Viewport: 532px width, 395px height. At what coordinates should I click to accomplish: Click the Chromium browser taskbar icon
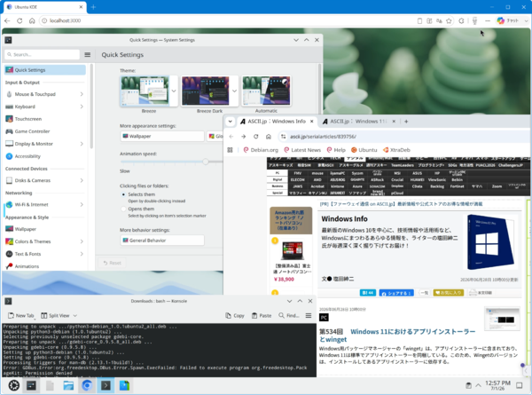click(x=87, y=385)
